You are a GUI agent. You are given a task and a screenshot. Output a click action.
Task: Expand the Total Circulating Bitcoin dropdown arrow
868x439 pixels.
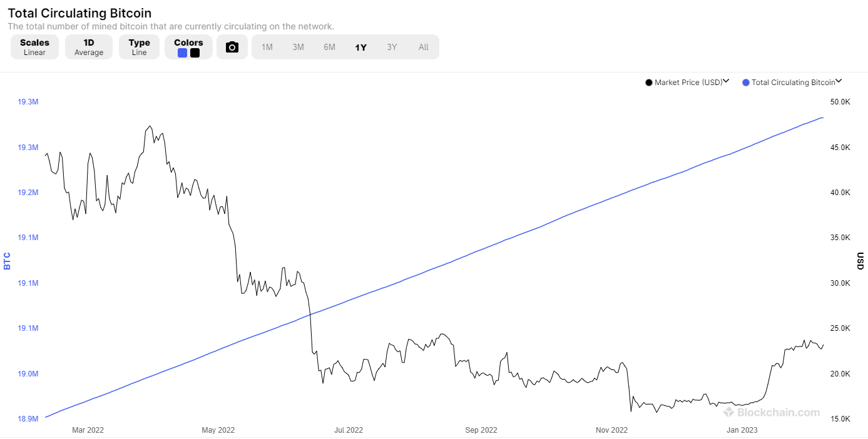coord(839,81)
